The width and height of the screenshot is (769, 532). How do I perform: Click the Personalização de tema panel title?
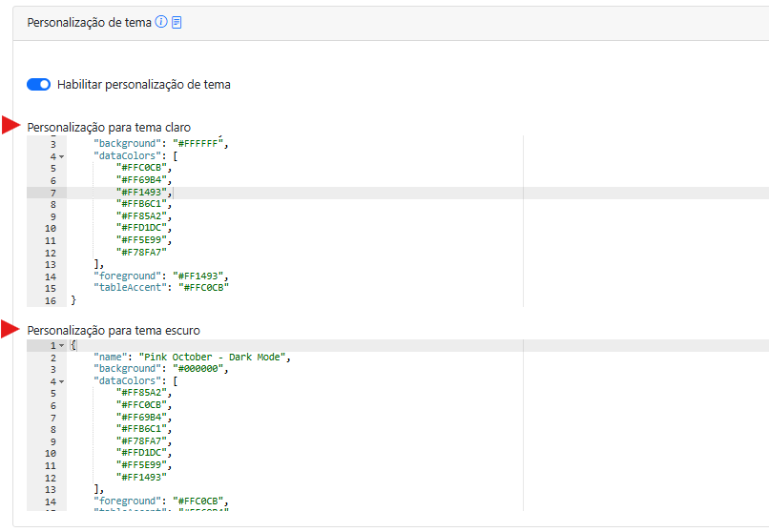pos(89,22)
